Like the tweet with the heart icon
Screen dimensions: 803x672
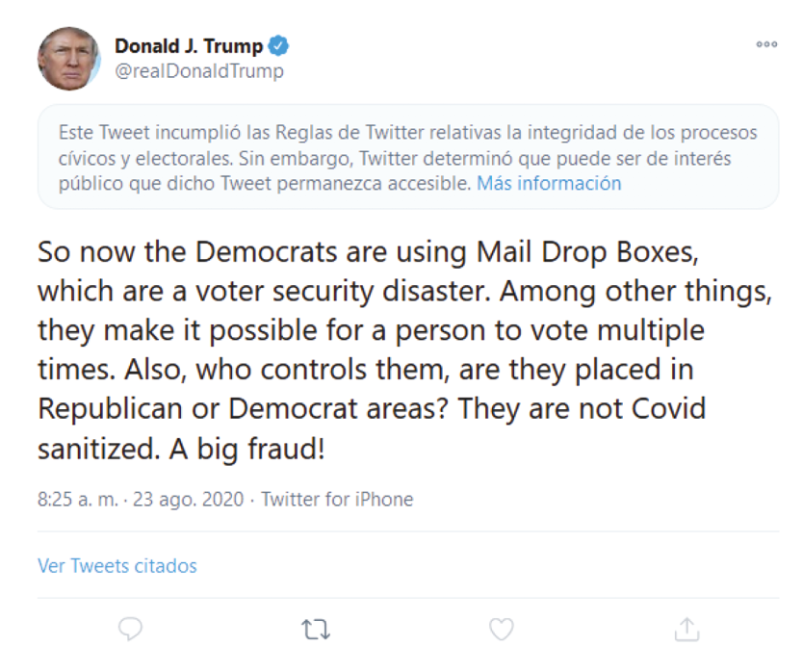pos(501,629)
